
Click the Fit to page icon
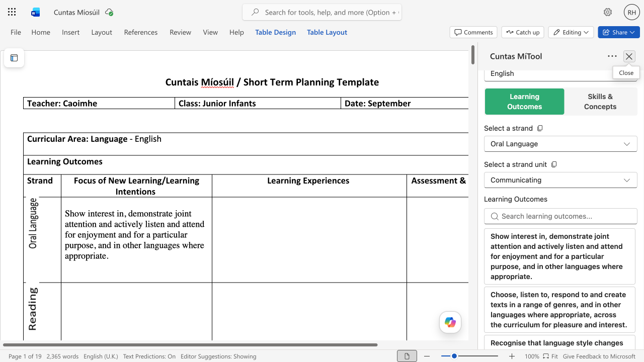coord(551,356)
